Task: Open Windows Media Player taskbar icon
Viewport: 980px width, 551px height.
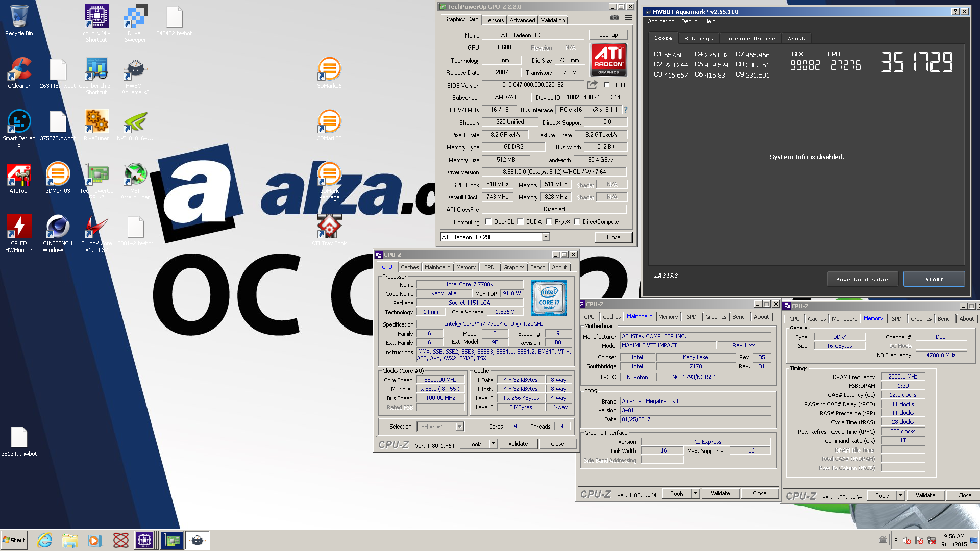Action: point(95,540)
